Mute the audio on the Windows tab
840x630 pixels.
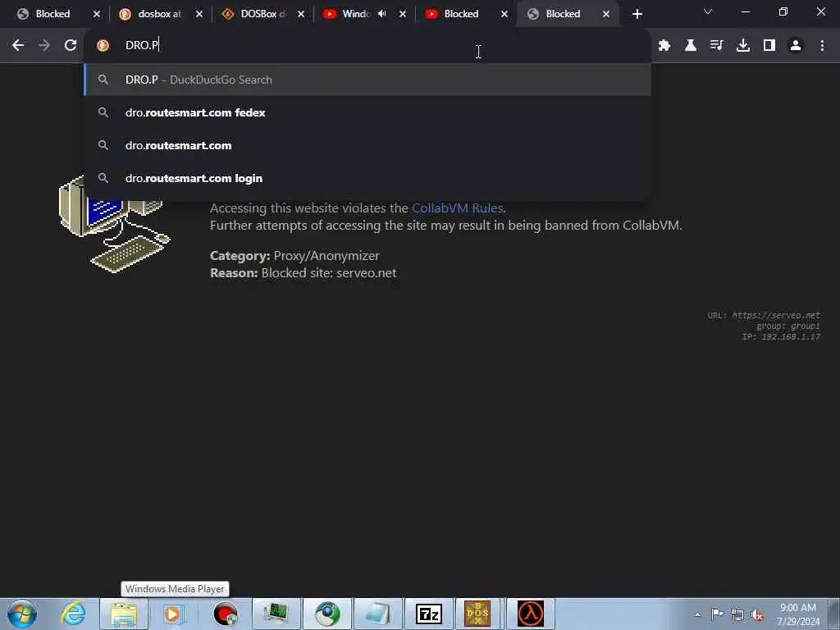tap(382, 14)
